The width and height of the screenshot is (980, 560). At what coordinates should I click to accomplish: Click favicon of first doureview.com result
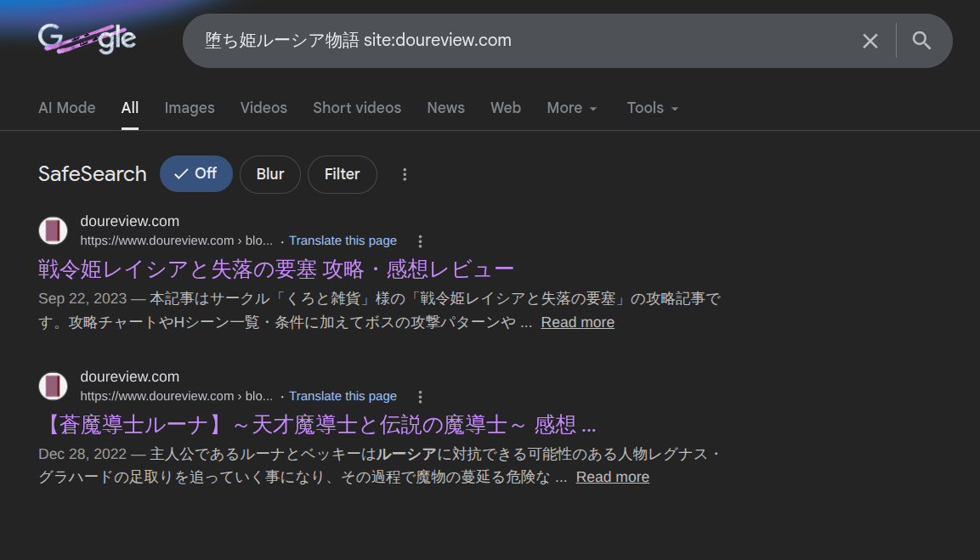coord(54,230)
